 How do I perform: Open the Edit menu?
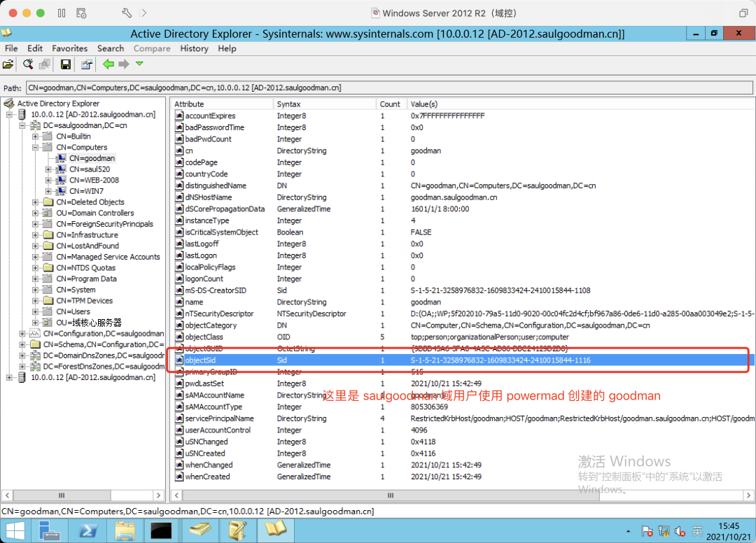[35, 48]
